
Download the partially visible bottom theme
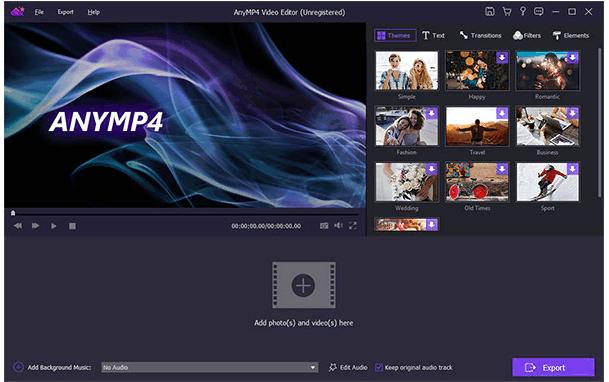pyautogui.click(x=432, y=224)
